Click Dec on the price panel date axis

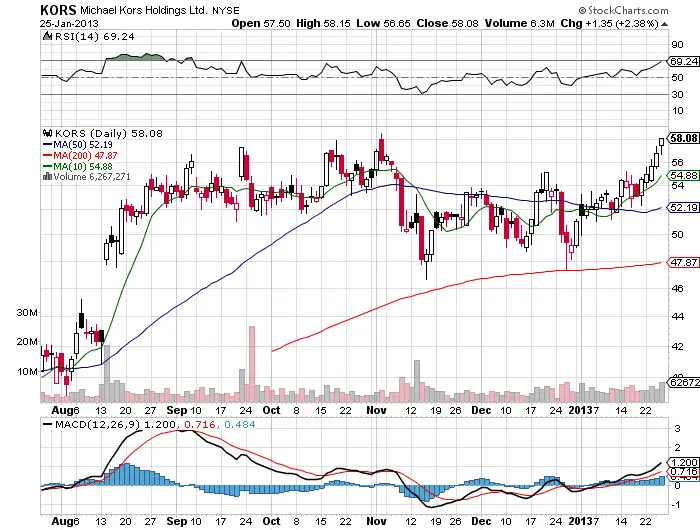481,410
